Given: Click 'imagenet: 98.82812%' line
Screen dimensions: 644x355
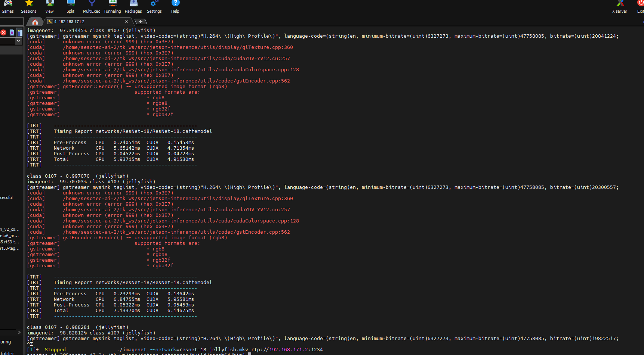Looking at the screenshot, I should 91,333.
